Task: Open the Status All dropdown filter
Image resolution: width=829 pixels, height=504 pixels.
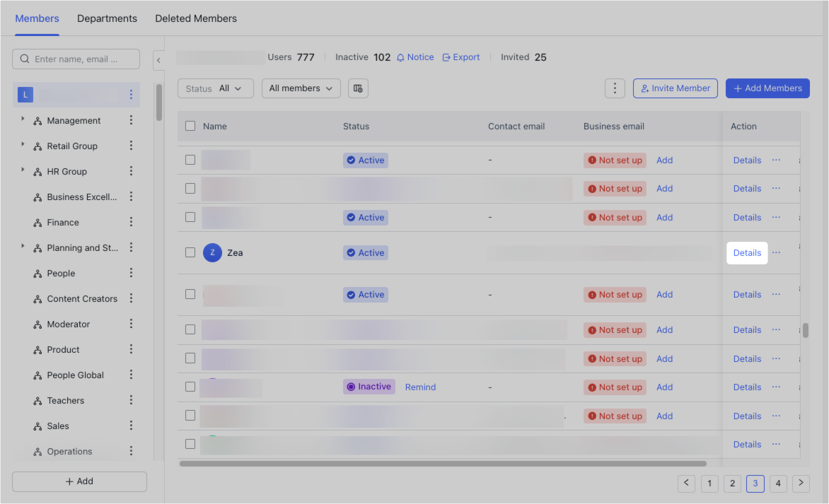Action: tap(216, 88)
